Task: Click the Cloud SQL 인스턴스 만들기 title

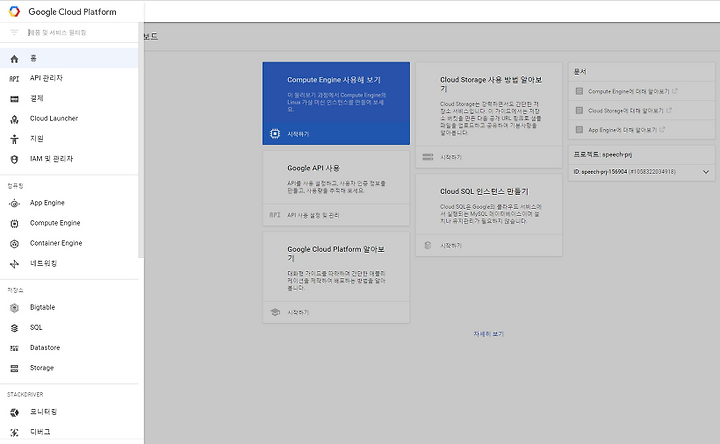Action: [484, 191]
